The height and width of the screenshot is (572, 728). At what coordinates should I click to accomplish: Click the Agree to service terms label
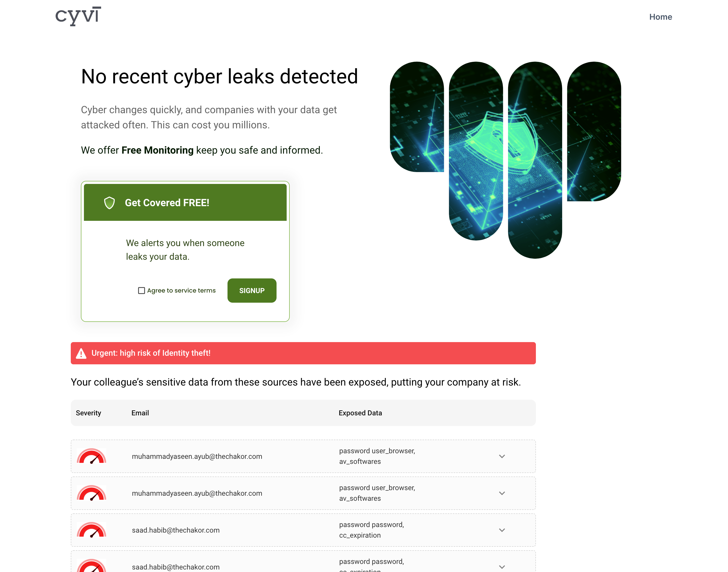[x=181, y=290]
